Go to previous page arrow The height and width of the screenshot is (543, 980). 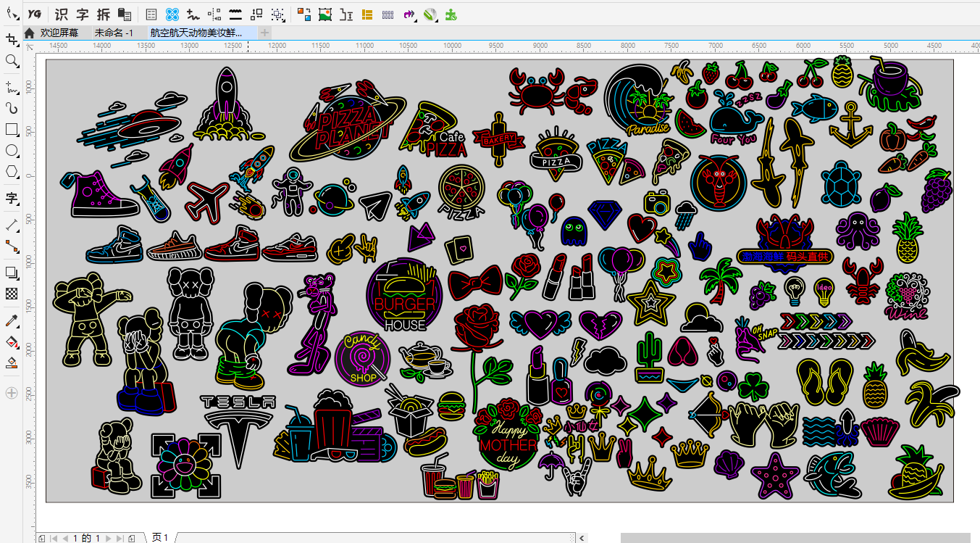coord(65,538)
